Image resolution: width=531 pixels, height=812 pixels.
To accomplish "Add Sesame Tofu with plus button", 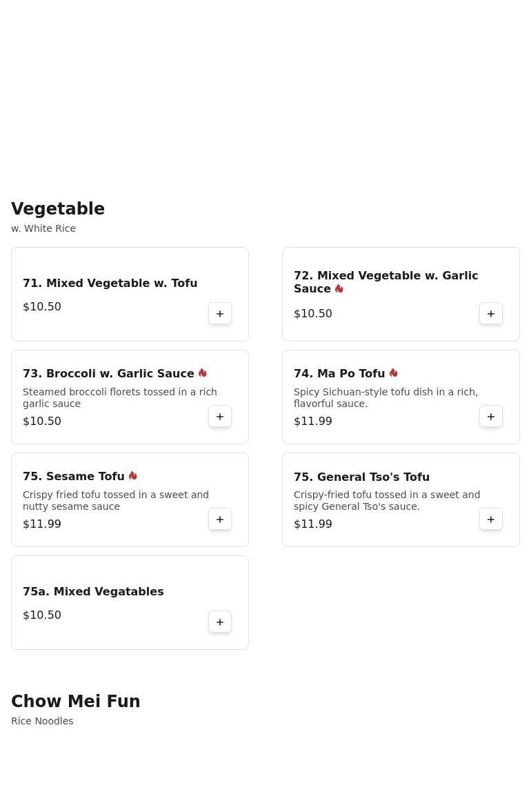I will [x=220, y=519].
